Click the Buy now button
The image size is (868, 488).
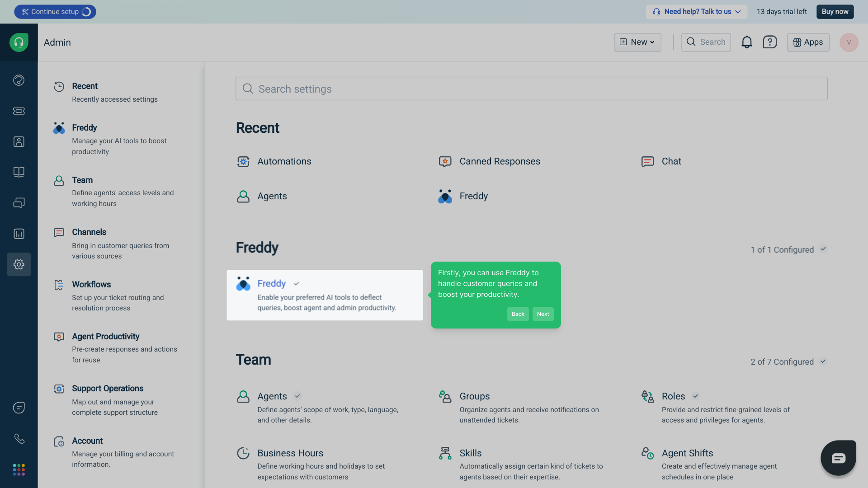pyautogui.click(x=835, y=12)
